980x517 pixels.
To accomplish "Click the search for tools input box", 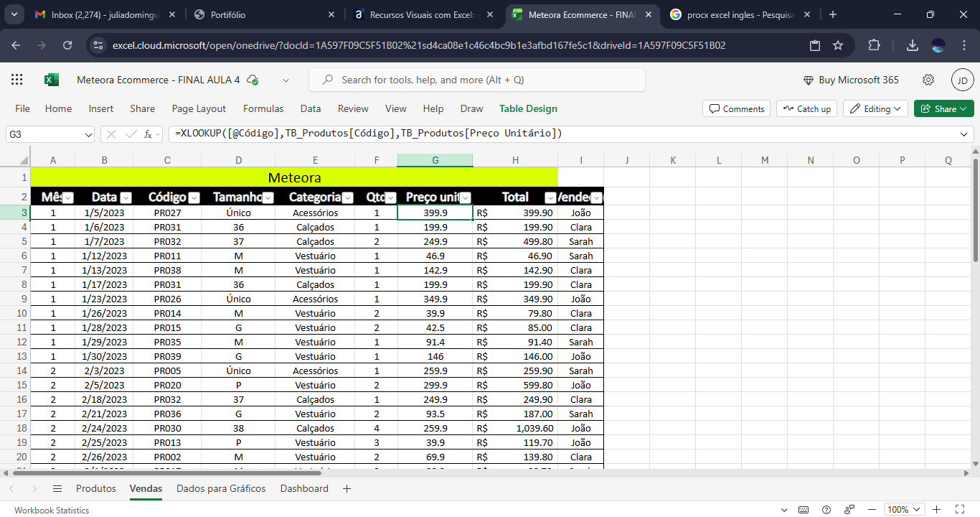I will point(476,80).
